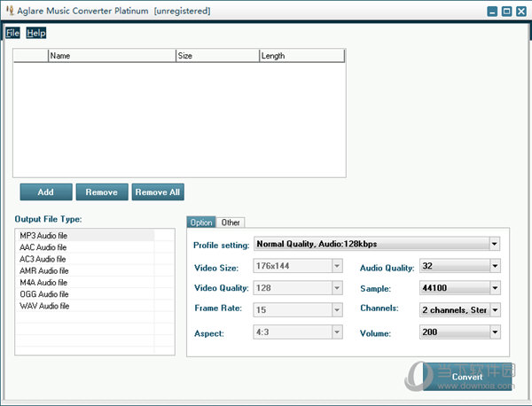Viewport: 532px width, 406px height.
Task: Expand the Volume dropdown
Action: tap(495, 332)
